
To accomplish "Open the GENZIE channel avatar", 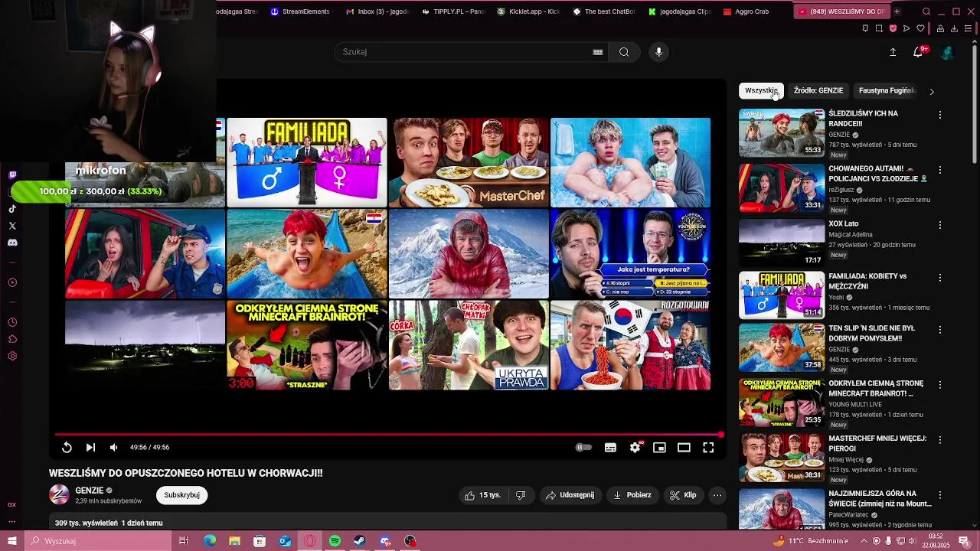I will click(59, 494).
